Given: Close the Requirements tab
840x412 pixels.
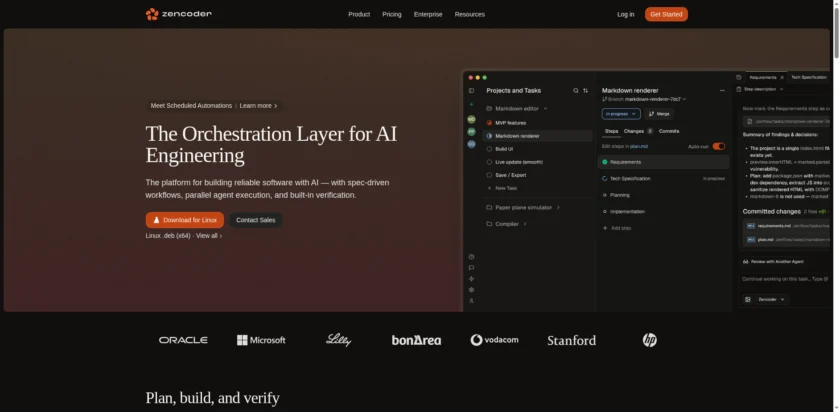Looking at the screenshot, I should (782, 78).
